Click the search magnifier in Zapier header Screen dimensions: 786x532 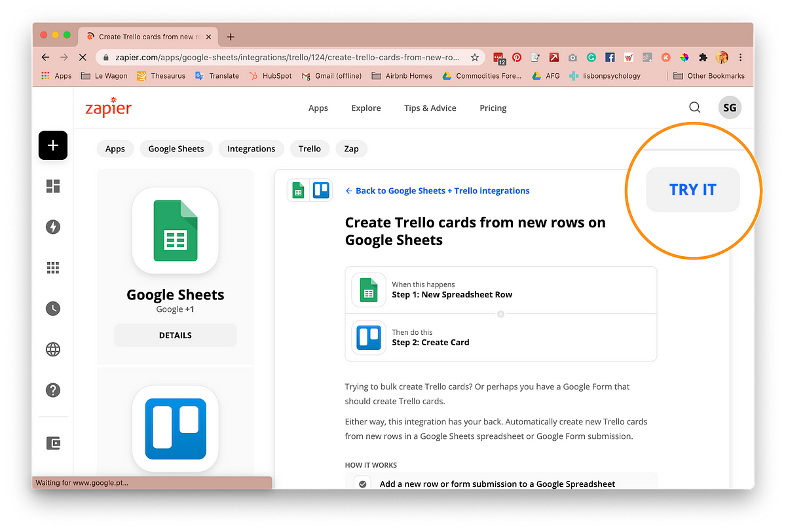[x=695, y=107]
